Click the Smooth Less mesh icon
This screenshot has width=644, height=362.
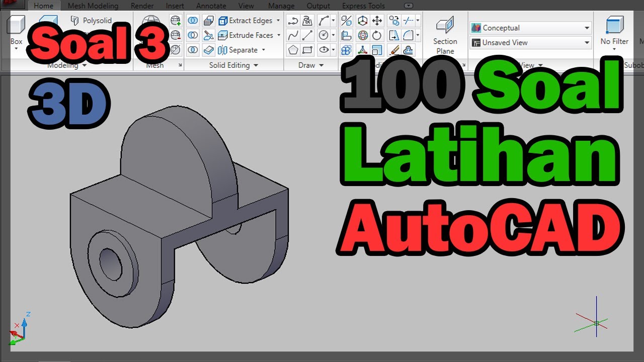tap(176, 35)
